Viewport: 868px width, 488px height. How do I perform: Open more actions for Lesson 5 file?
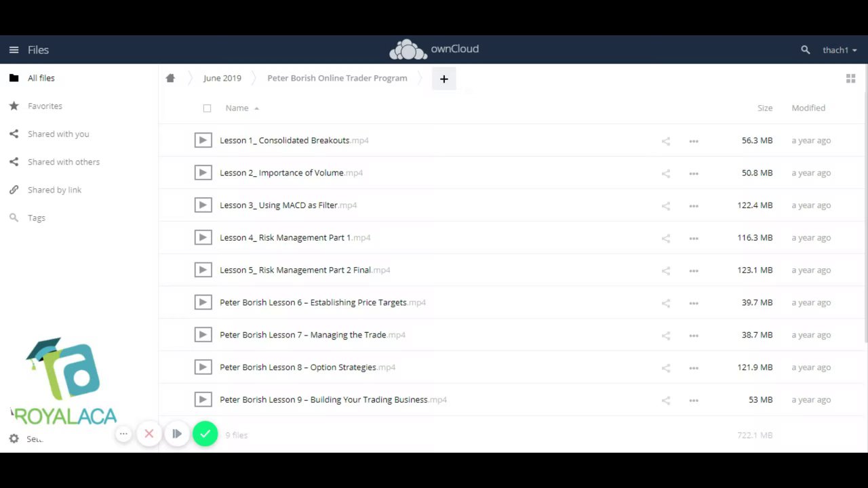coord(694,270)
